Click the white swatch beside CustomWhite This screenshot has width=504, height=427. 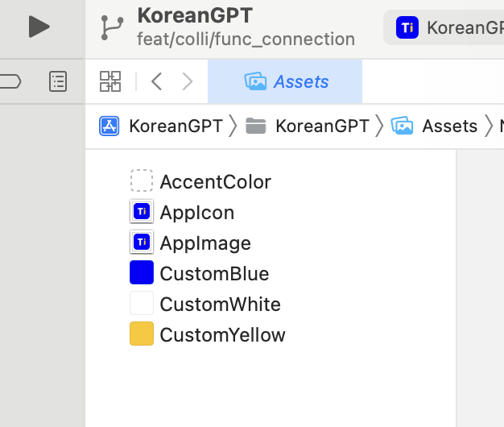click(142, 303)
